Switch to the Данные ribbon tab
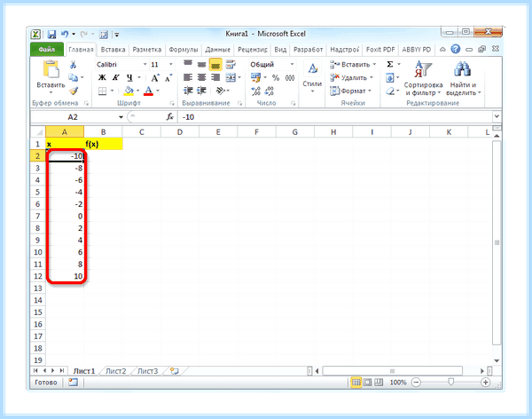The height and width of the screenshot is (419, 532). [x=218, y=50]
